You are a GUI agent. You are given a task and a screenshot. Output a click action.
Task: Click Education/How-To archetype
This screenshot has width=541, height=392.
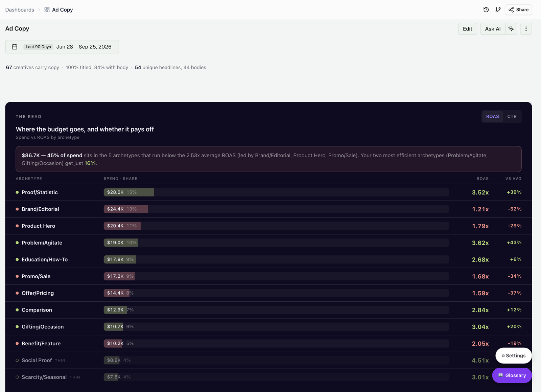[45, 259]
